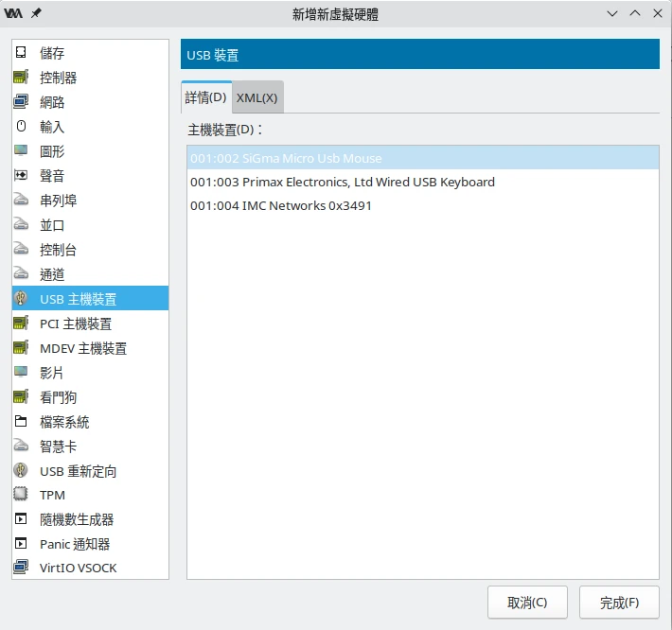Click the storage (儲存) disk icon
The image size is (672, 630).
coord(21,53)
